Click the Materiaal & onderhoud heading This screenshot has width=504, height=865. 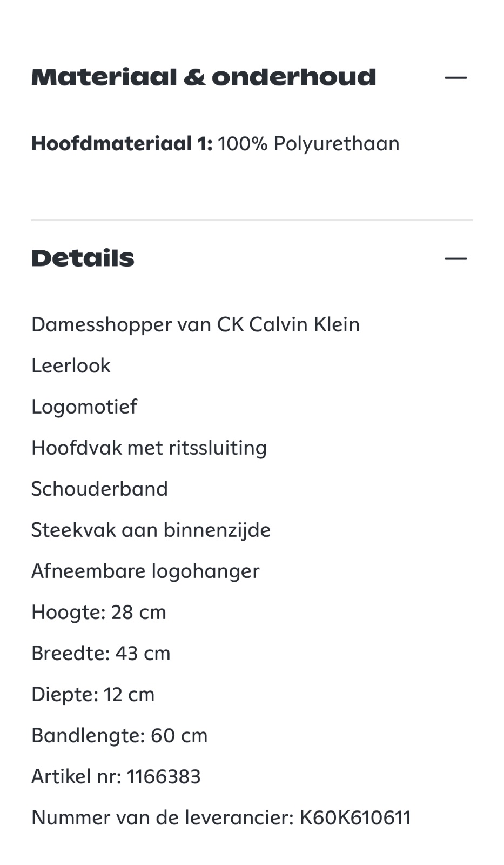pos(204,78)
